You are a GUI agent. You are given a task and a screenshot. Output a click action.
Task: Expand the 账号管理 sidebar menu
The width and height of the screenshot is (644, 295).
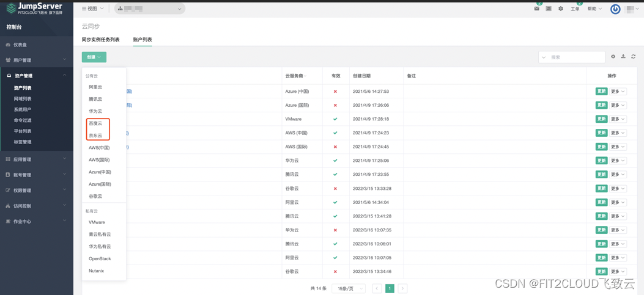click(x=37, y=175)
